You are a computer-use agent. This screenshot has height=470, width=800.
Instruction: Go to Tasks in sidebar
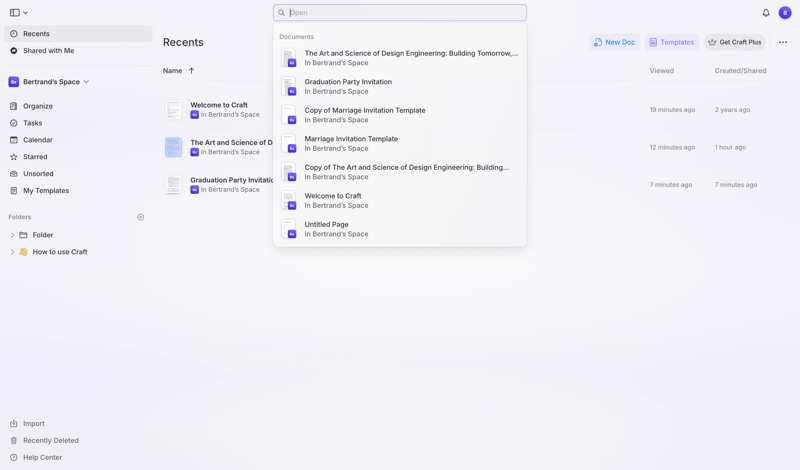tap(32, 123)
